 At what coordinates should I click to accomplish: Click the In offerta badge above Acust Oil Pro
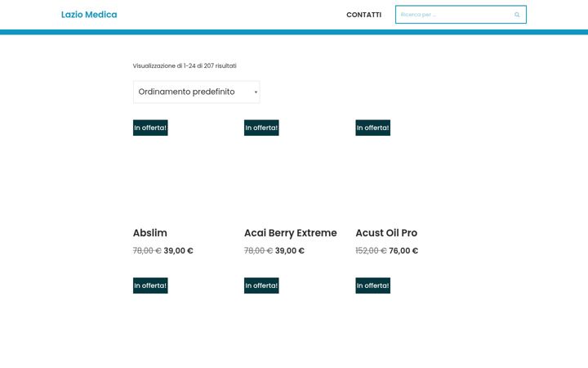[372, 128]
